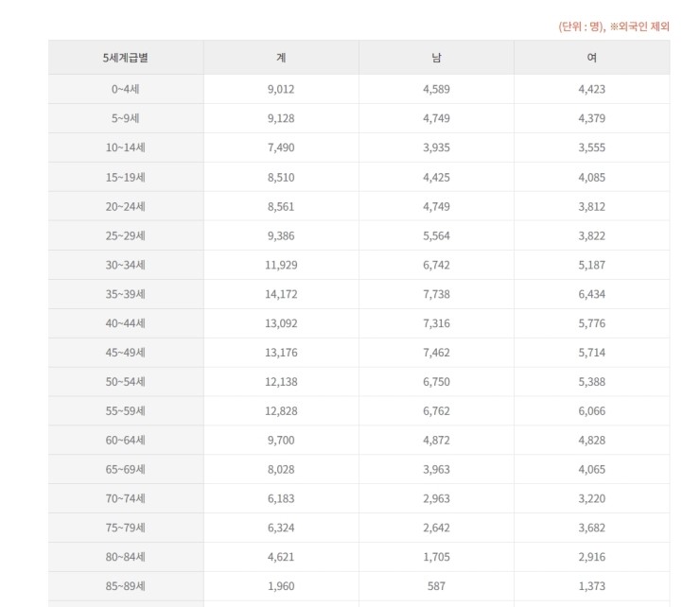Select the 85~89세 row label
Image resolution: width=700 pixels, height=607 pixels.
tap(126, 586)
